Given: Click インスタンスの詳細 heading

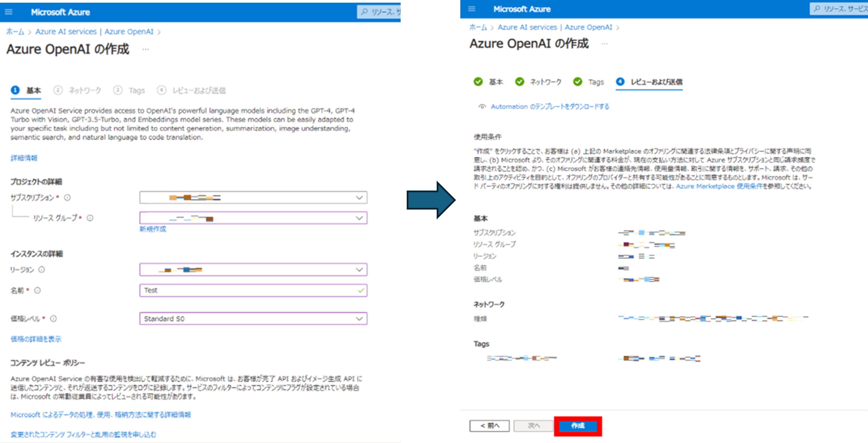Looking at the screenshot, I should [36, 254].
